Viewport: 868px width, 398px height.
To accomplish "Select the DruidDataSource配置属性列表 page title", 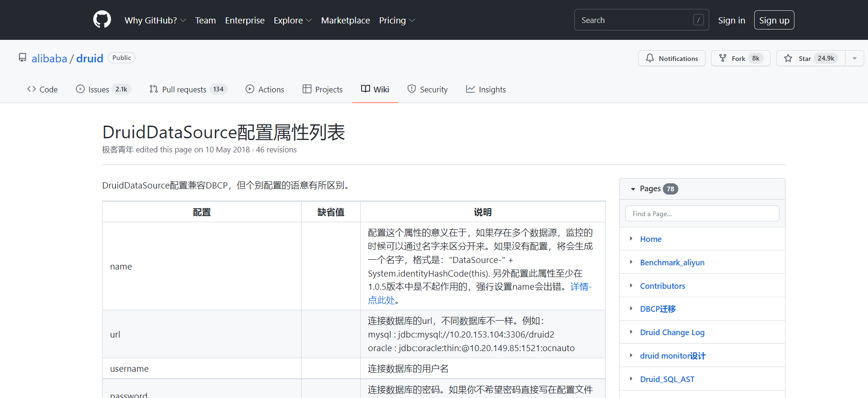I will click(x=223, y=132).
